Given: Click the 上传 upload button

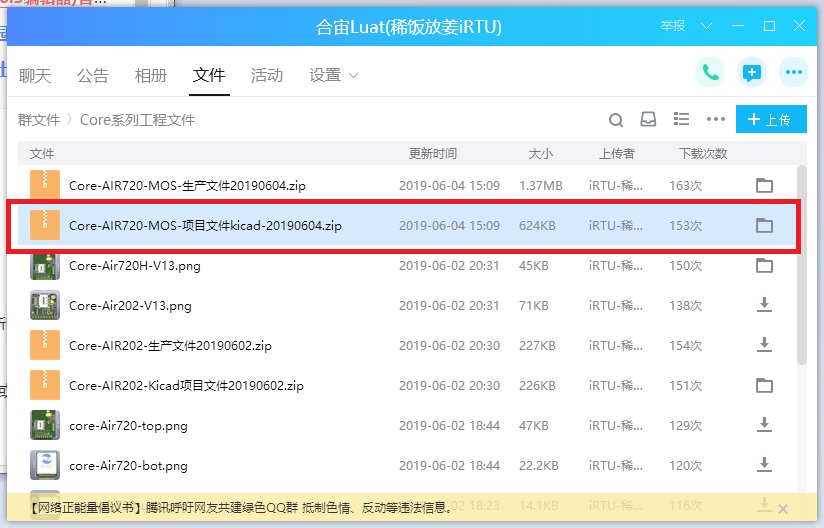Looking at the screenshot, I should (x=770, y=120).
